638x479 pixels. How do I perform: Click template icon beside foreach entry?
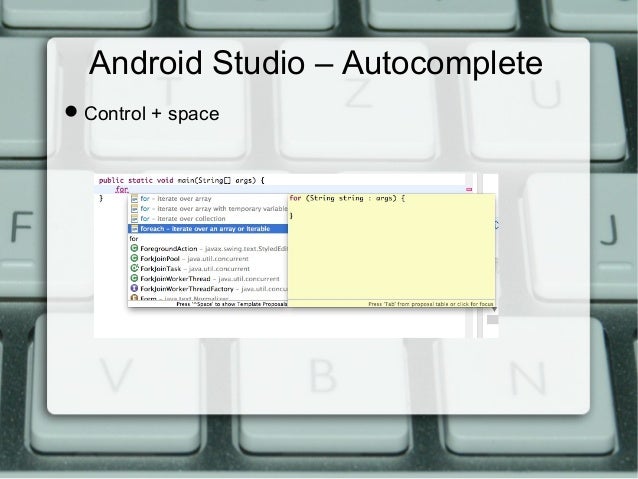134,229
